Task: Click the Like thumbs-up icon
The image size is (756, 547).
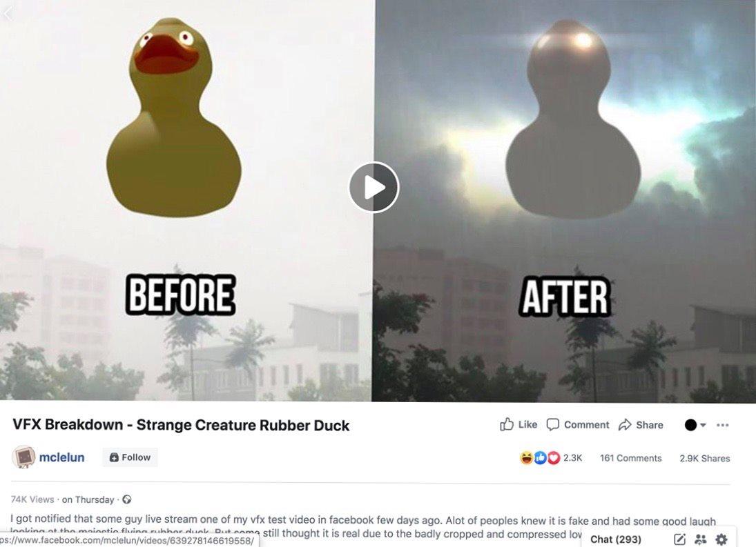Action: 507,425
